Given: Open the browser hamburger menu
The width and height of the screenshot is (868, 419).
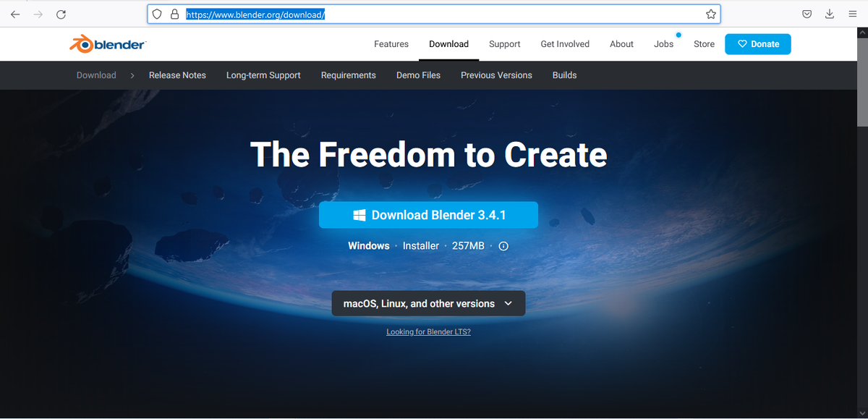Looking at the screenshot, I should tap(853, 14).
